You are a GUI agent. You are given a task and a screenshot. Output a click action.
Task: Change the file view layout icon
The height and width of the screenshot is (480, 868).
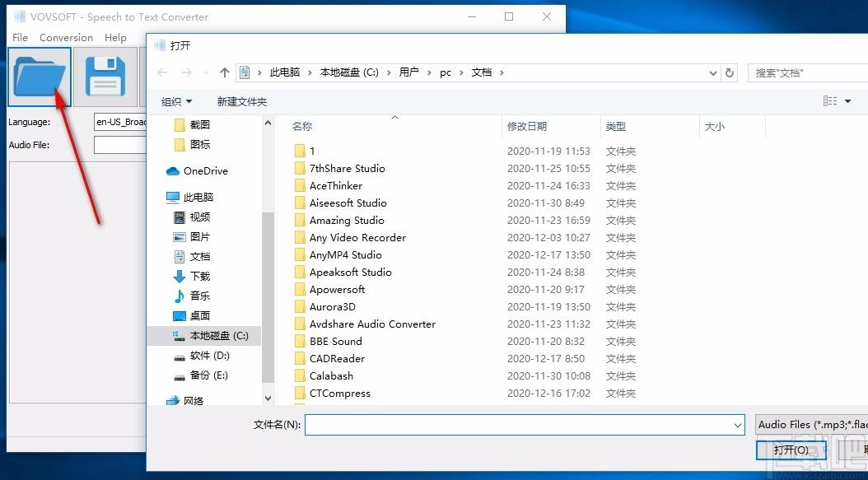tap(830, 100)
